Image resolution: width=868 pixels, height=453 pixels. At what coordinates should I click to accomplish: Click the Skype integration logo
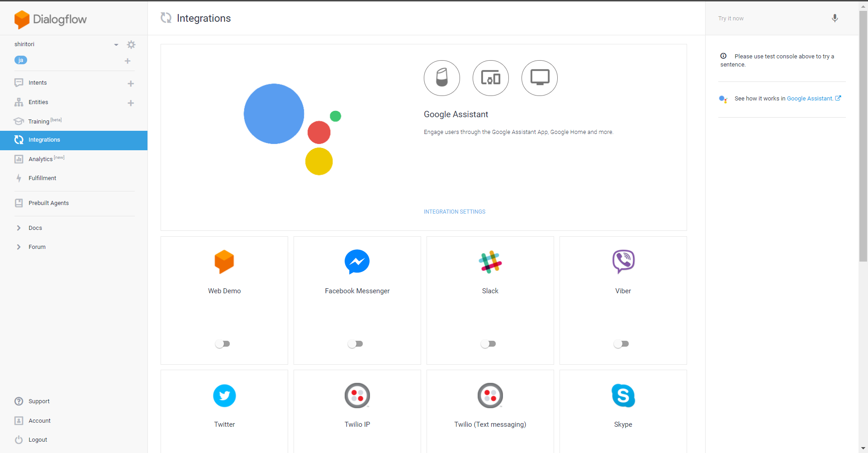(623, 396)
